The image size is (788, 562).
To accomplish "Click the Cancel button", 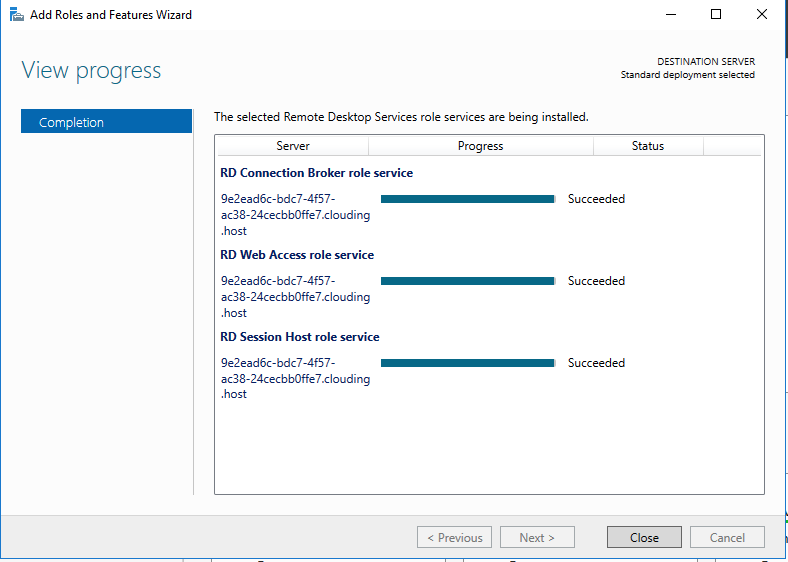I will (x=727, y=537).
